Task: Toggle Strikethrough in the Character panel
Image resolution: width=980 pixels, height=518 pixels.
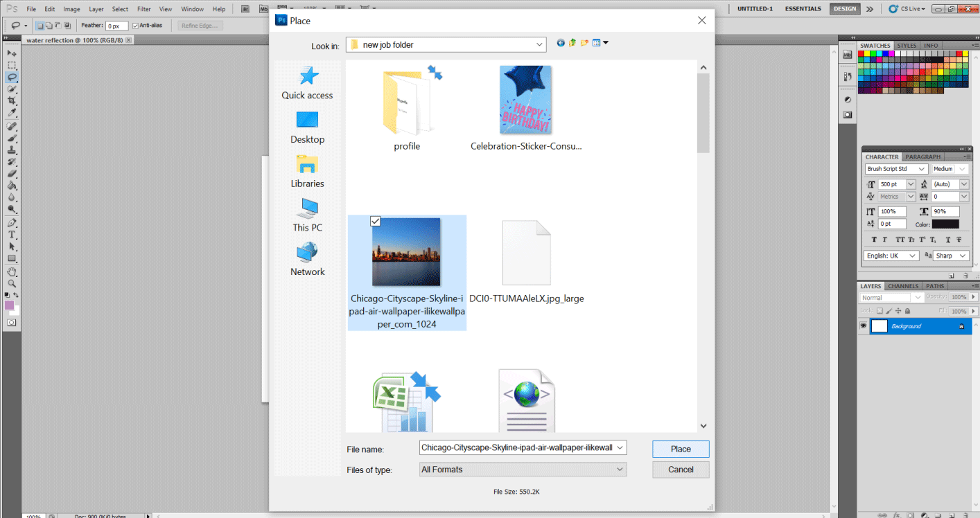Action: point(959,240)
